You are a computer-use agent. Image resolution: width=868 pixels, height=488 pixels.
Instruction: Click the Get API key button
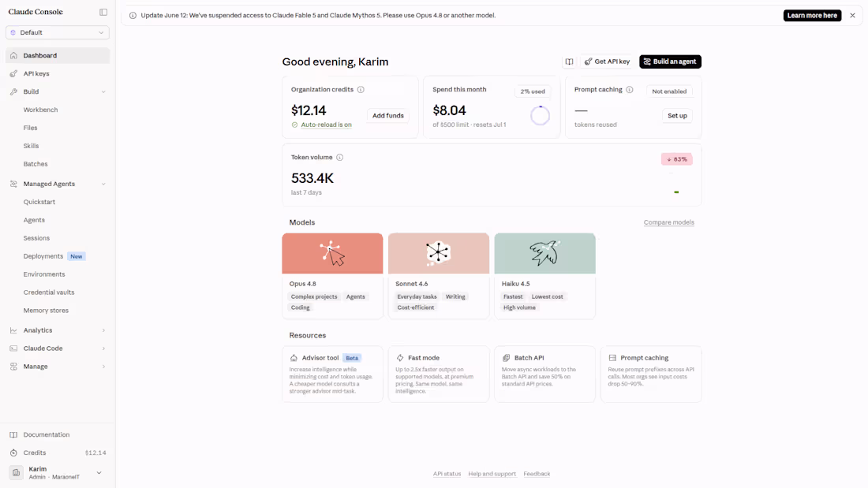point(608,61)
